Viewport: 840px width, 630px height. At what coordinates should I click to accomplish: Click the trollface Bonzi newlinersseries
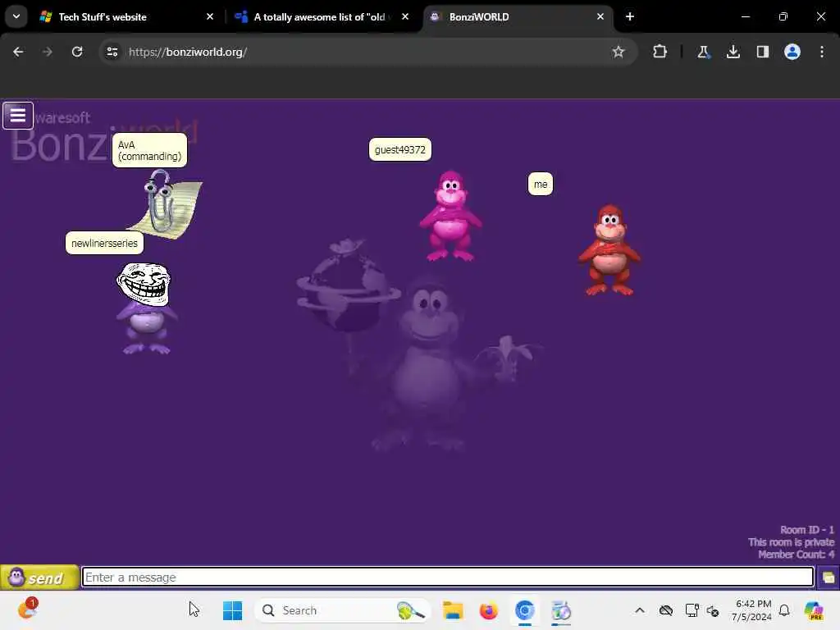click(x=146, y=308)
